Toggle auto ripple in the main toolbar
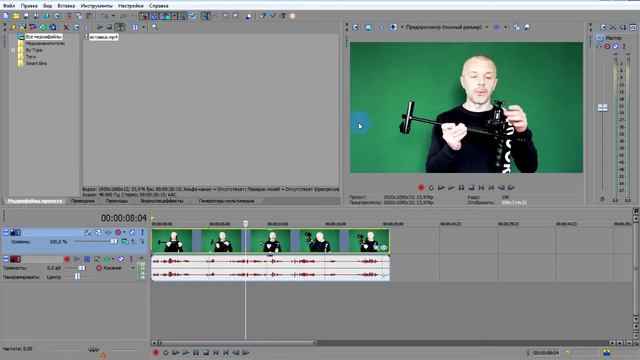Image resolution: width=640 pixels, height=360 pixels. point(165,16)
